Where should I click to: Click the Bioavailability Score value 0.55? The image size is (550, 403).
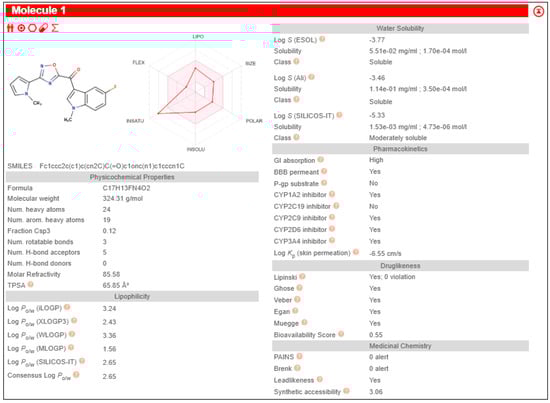click(376, 335)
